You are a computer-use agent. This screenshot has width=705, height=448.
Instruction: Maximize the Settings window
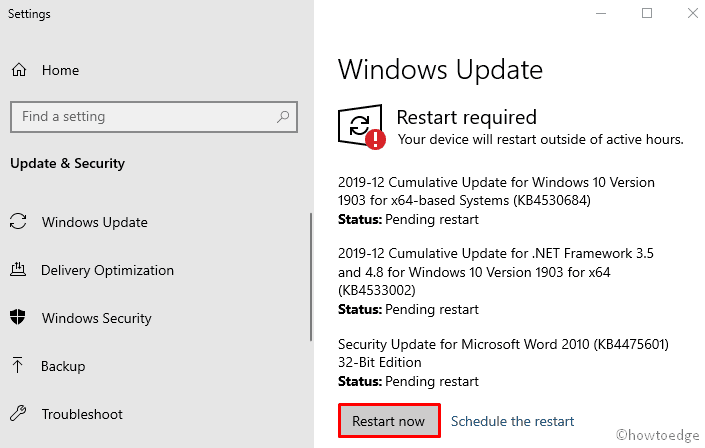click(x=647, y=13)
